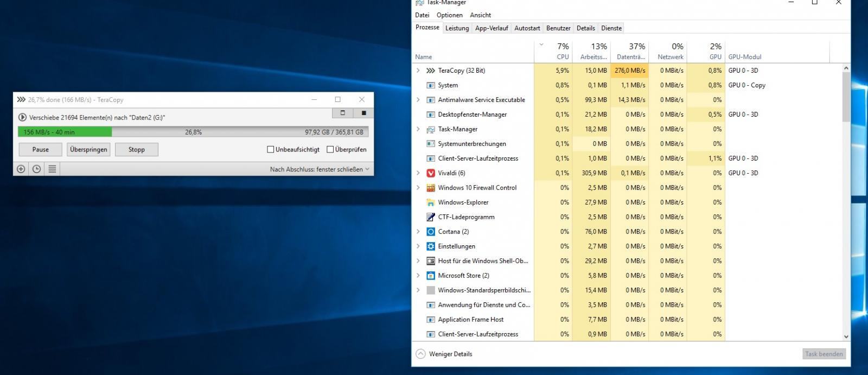Viewport: 868px width, 375px height.
Task: Click the TeraCopy black square panel button
Action: point(363,113)
